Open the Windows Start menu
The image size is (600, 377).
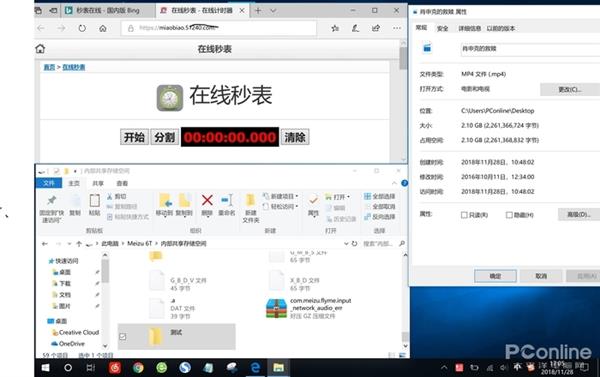[45, 368]
